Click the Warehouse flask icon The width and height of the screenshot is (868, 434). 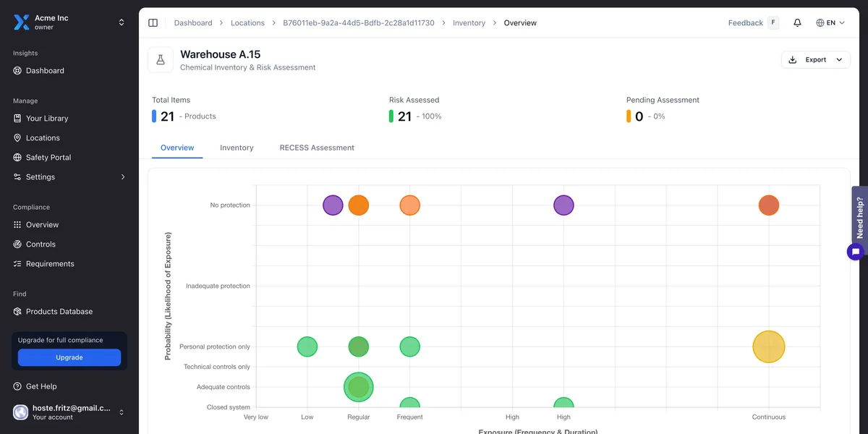[161, 60]
